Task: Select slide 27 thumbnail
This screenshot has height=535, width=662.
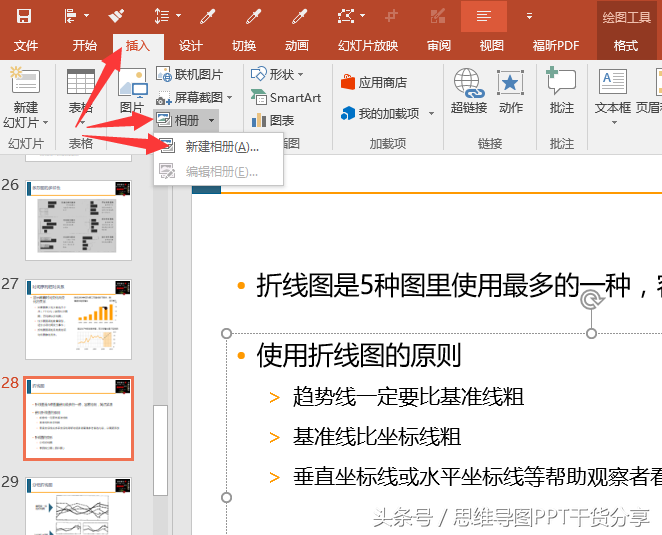Action: point(79,319)
